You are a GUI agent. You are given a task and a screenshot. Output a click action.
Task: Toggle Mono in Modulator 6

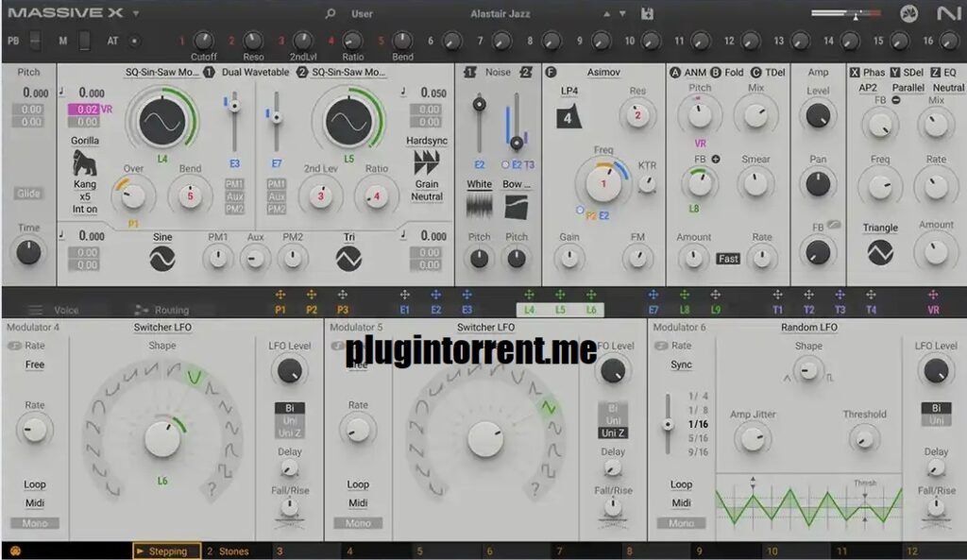tap(681, 523)
